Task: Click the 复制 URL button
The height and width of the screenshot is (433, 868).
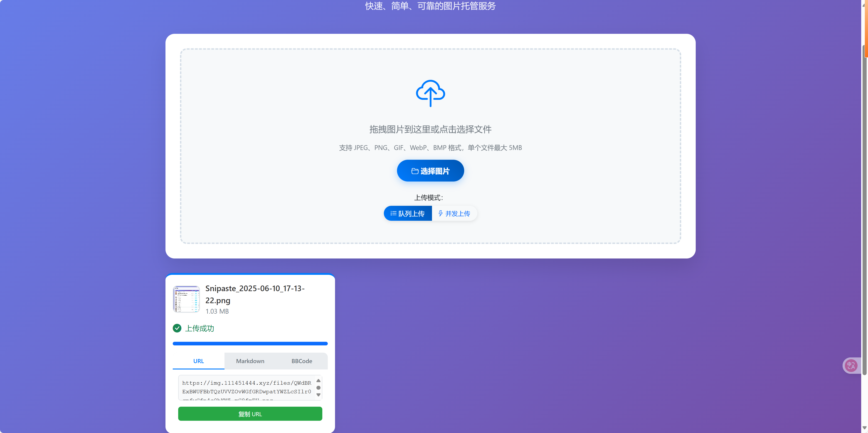Action: tap(250, 414)
